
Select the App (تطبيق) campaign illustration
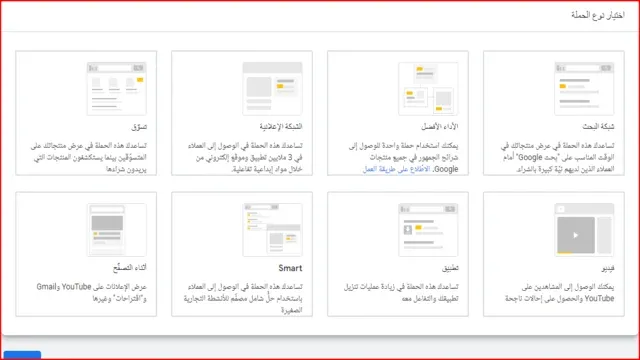click(x=428, y=230)
